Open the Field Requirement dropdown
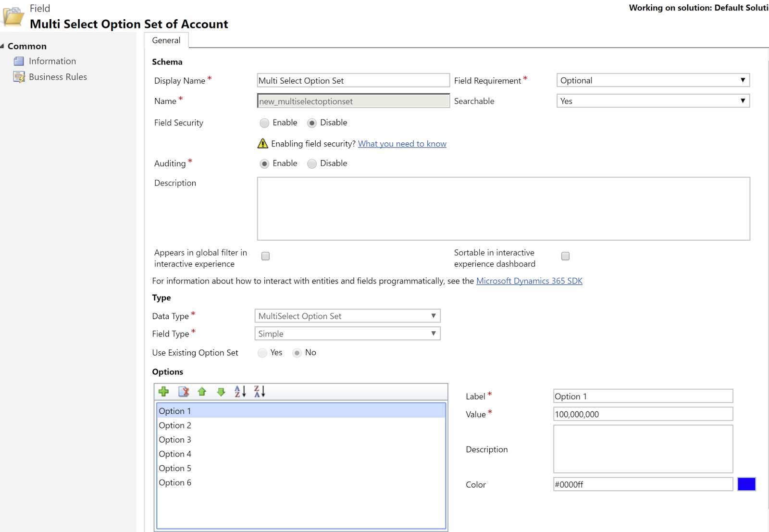769x532 pixels. [743, 80]
